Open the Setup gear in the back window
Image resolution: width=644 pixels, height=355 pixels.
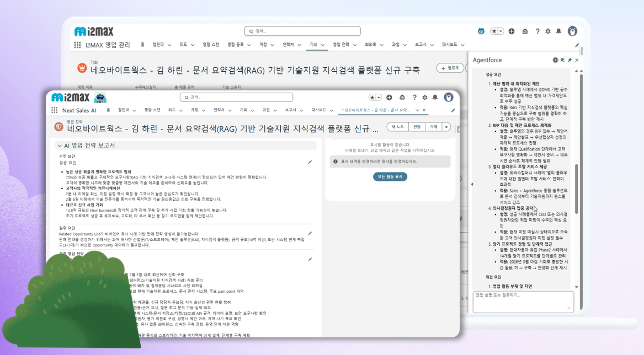pos(548,31)
